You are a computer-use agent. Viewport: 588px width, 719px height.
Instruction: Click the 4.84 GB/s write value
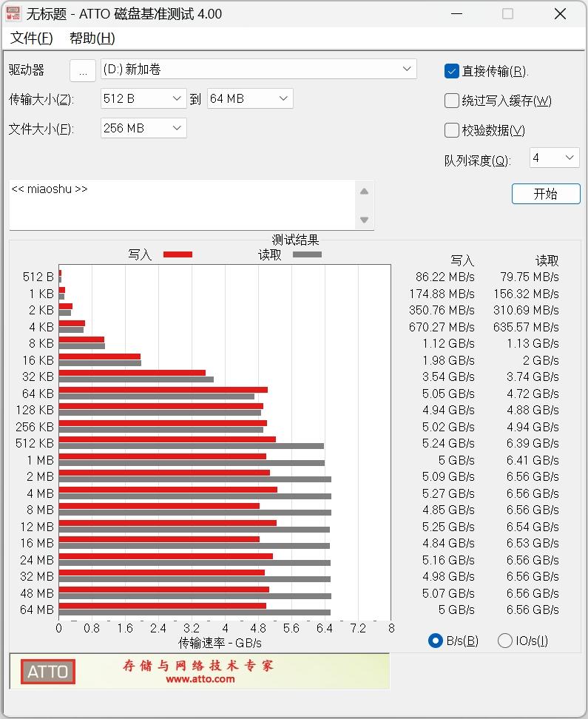(448, 543)
